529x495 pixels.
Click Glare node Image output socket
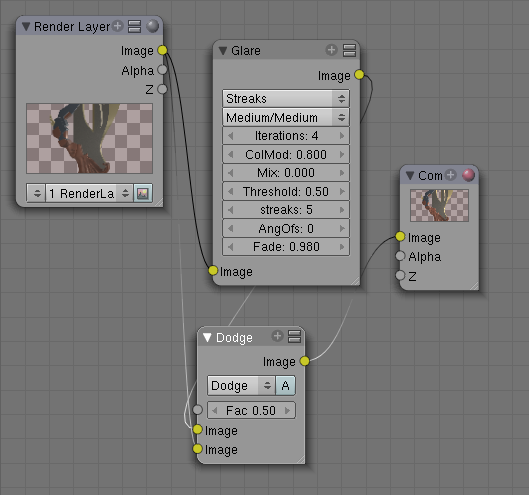click(x=359, y=74)
